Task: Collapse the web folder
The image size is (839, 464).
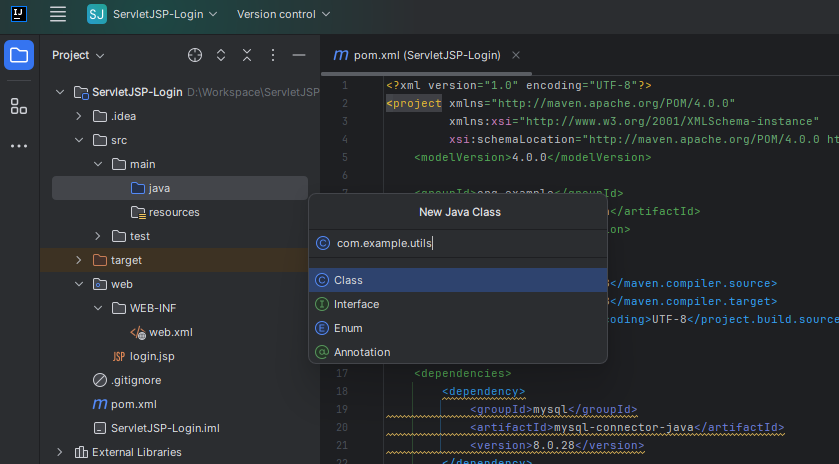Action: (x=79, y=284)
